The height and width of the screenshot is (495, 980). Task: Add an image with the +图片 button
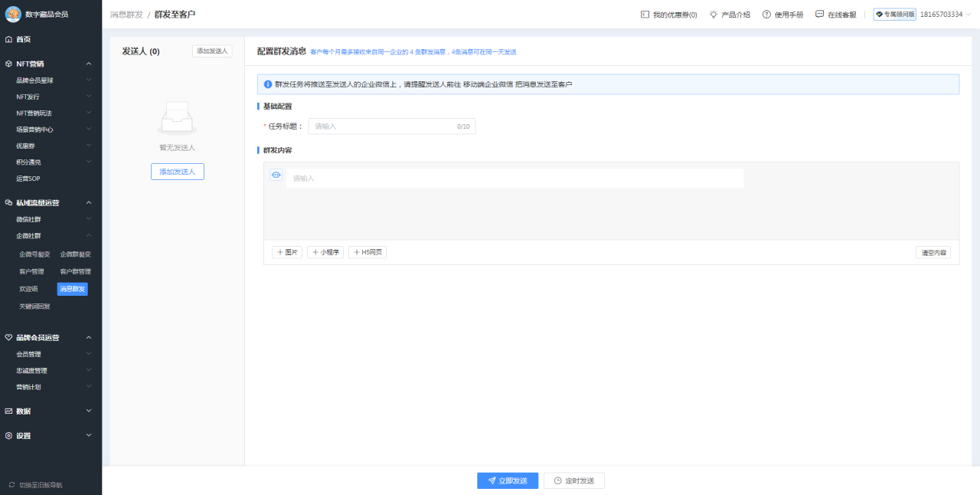point(286,252)
